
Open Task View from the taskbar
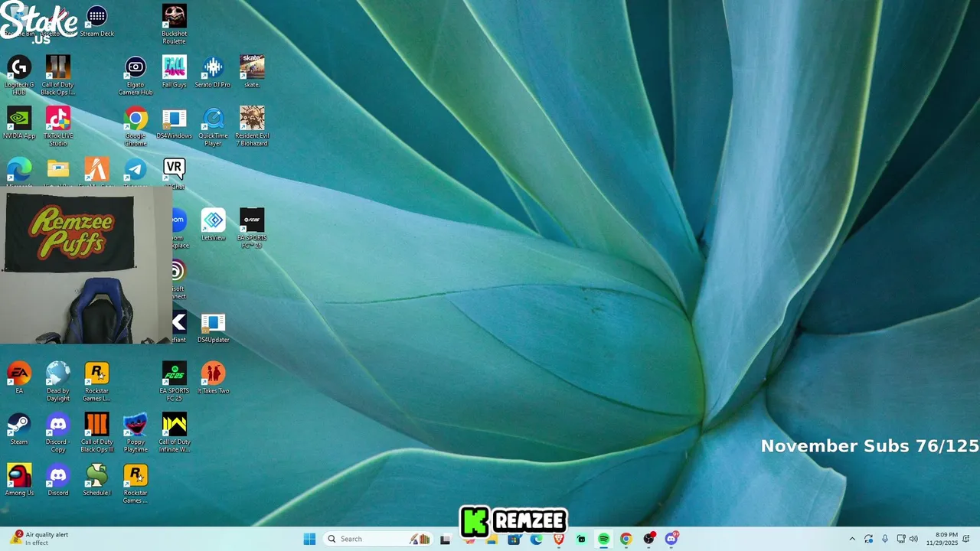coord(445,540)
